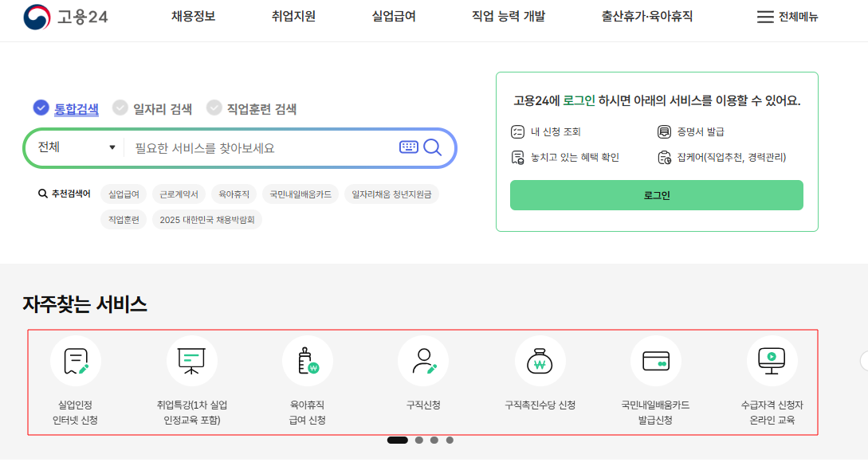Click the next arrow beside the services carousel

[865, 361]
